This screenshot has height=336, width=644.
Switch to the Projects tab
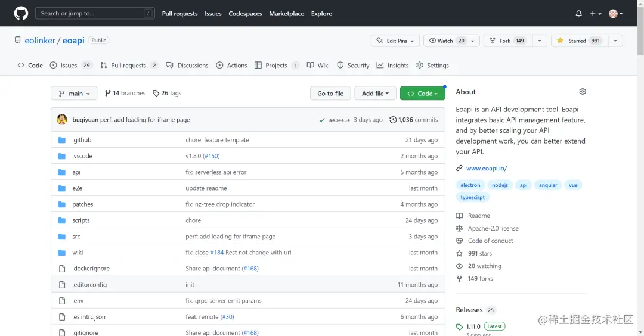click(276, 65)
